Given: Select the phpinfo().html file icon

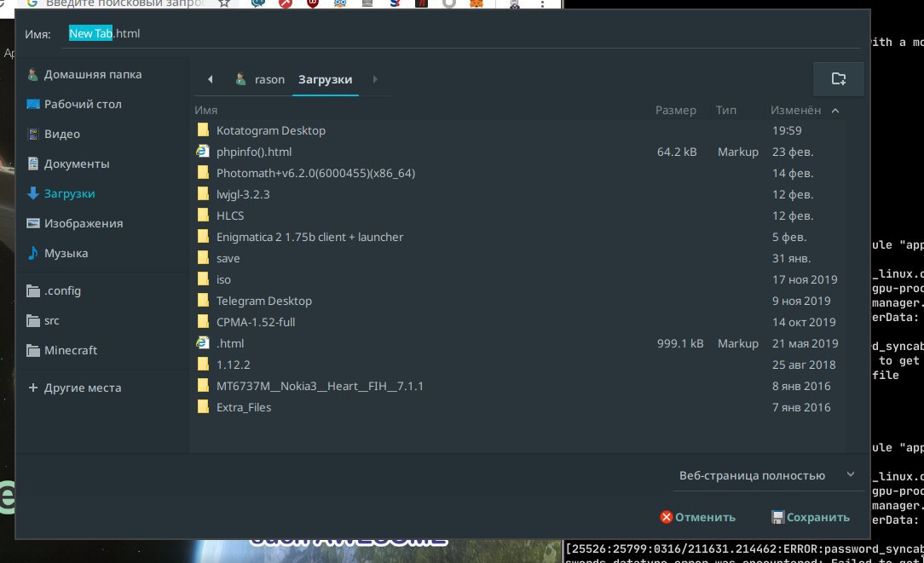Looking at the screenshot, I should (204, 152).
